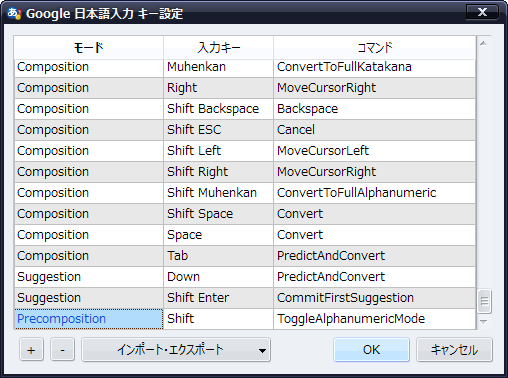Select the ConvertToFullAlphanumeric command cell
This screenshot has height=378, width=508.
tap(375, 193)
